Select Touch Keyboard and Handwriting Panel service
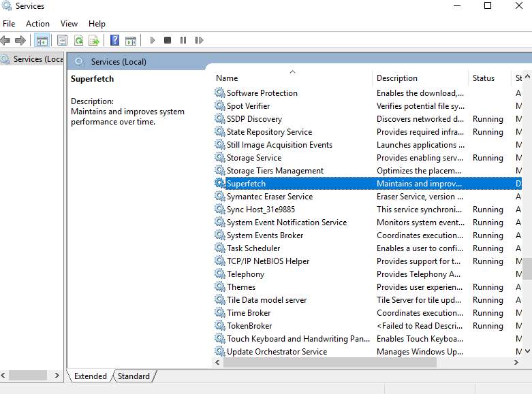The width and height of the screenshot is (532, 394). pyautogui.click(x=368, y=338)
